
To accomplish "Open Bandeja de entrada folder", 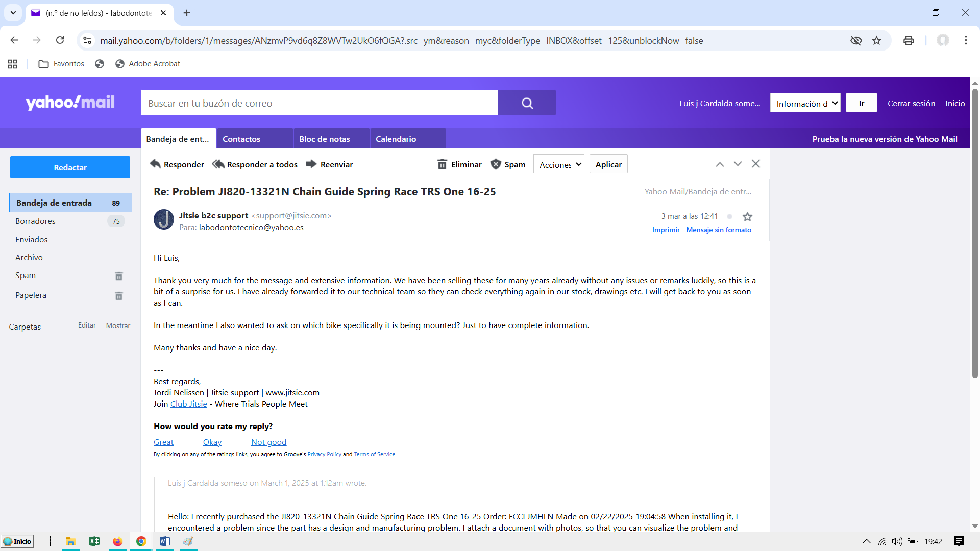I will [x=70, y=203].
